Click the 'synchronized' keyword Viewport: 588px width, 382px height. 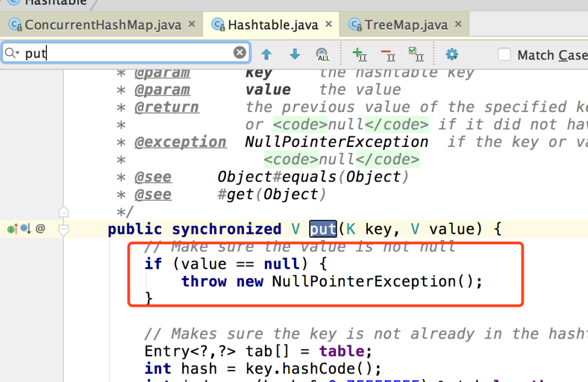226,229
